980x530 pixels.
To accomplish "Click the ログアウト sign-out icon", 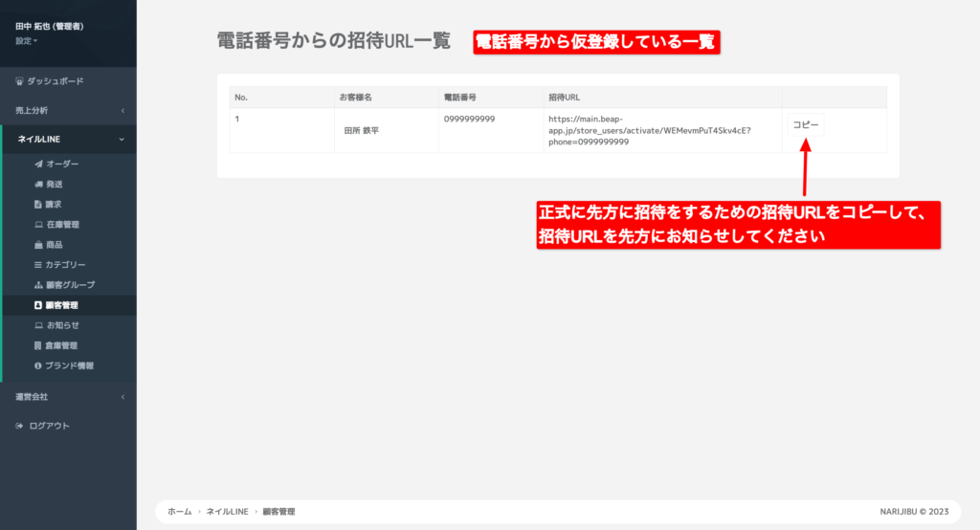I will (19, 426).
